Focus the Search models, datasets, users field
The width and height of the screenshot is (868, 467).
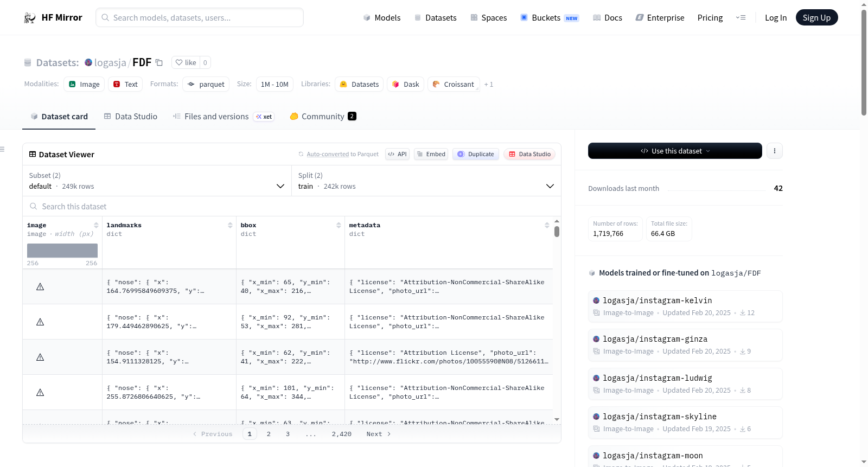200,17
